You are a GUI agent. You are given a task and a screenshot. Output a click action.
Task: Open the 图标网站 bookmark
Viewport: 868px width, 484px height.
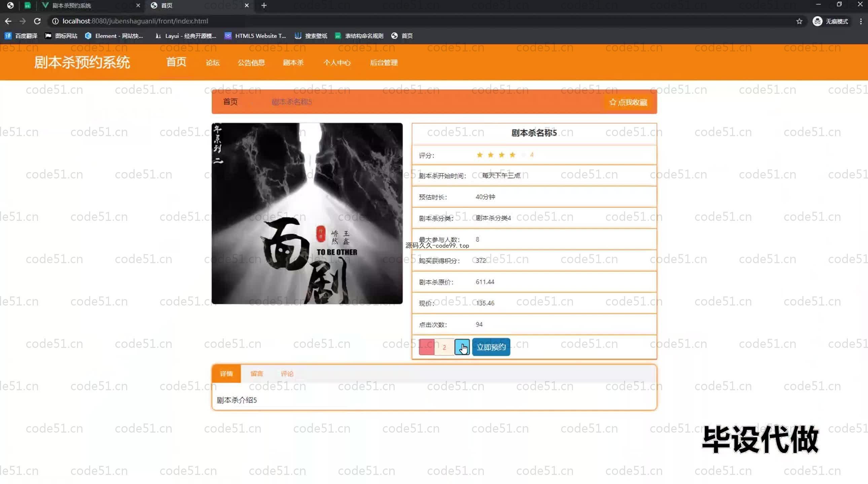[x=61, y=36]
